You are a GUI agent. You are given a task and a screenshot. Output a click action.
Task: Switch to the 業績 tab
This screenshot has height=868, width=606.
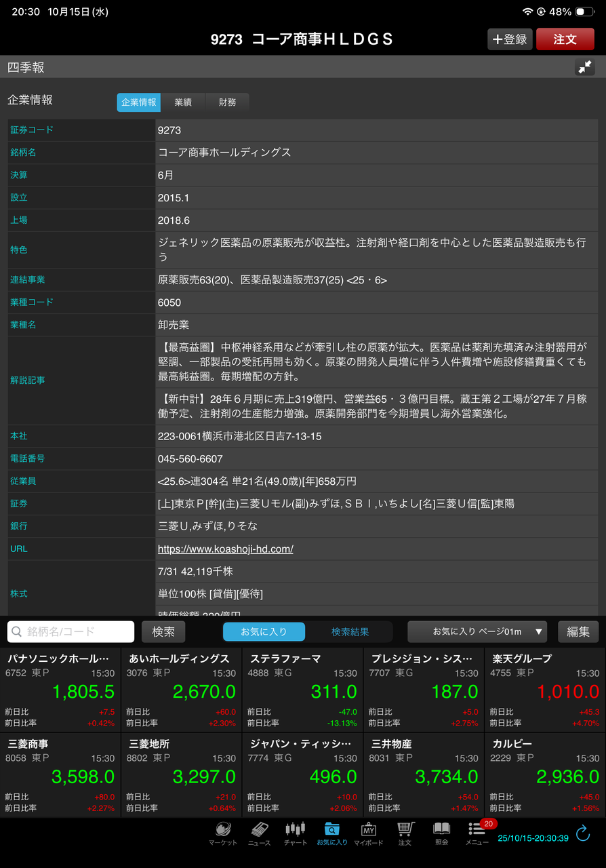pos(183,102)
